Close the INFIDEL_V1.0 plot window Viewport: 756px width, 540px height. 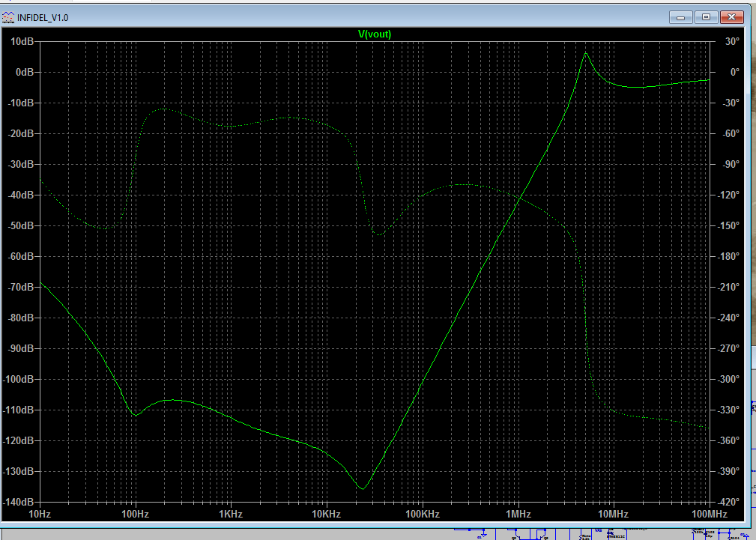click(x=731, y=17)
